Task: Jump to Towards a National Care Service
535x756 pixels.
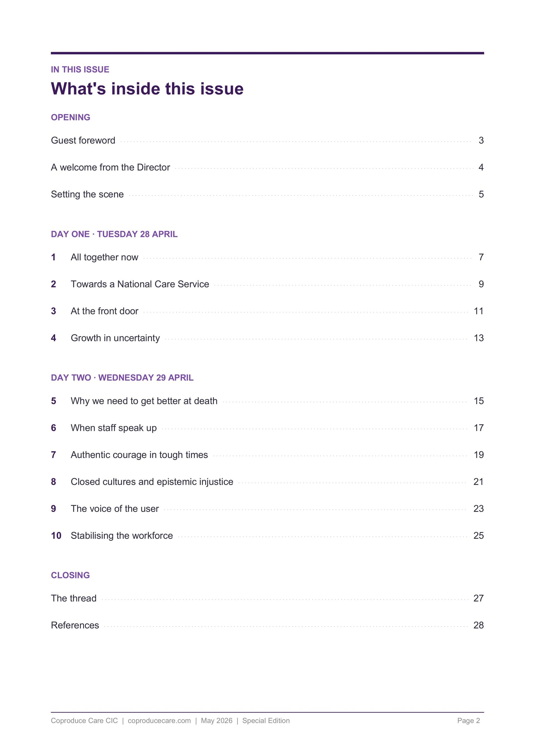Action: pos(267,284)
